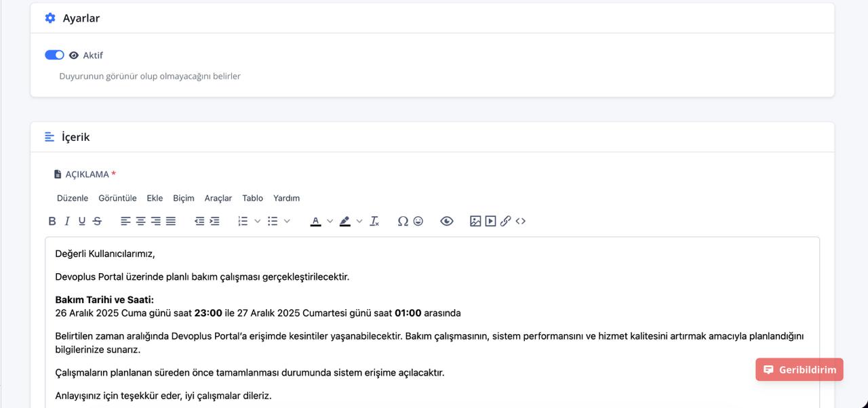Open the Ekle menu
This screenshot has width=868, height=408.
tap(155, 198)
